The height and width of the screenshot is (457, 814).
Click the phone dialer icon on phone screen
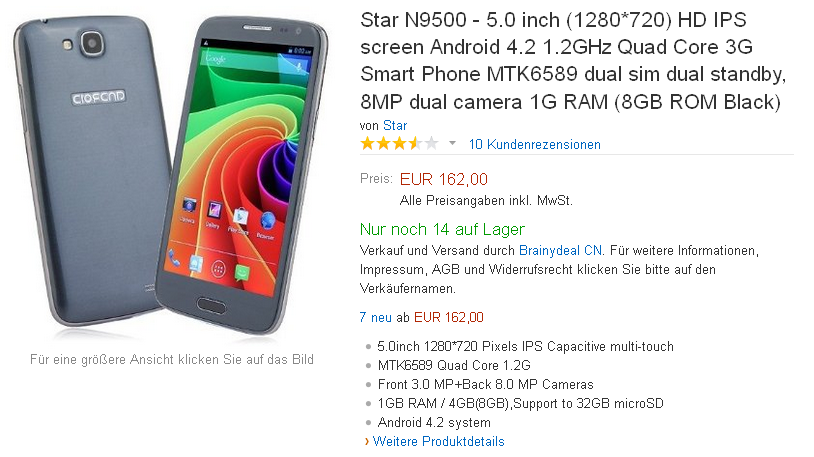tap(174, 258)
